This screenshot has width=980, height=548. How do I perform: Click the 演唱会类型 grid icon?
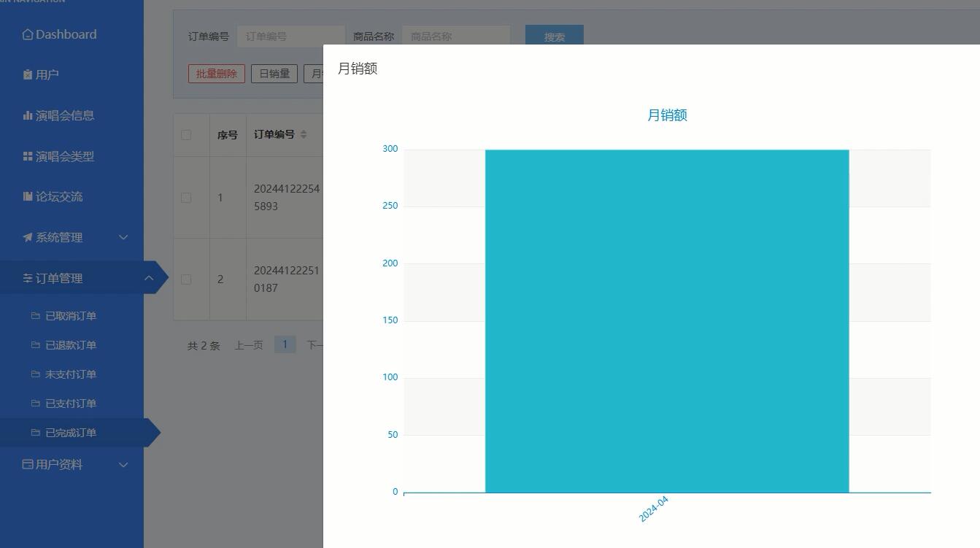[28, 156]
